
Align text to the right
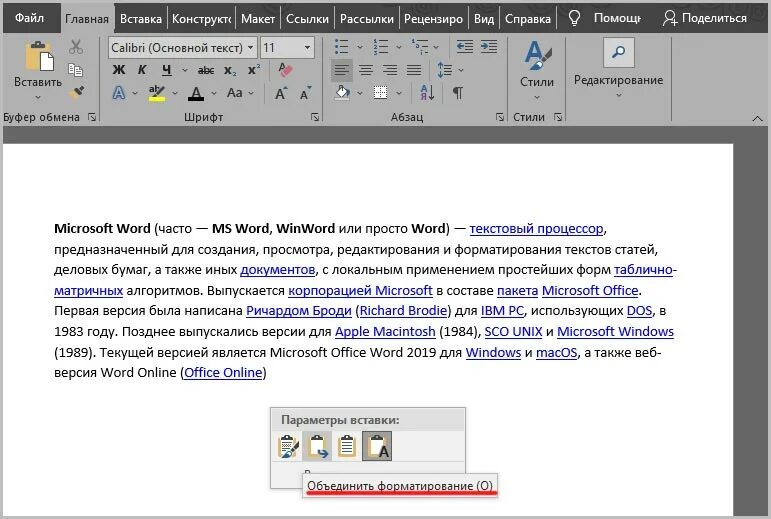(x=390, y=70)
